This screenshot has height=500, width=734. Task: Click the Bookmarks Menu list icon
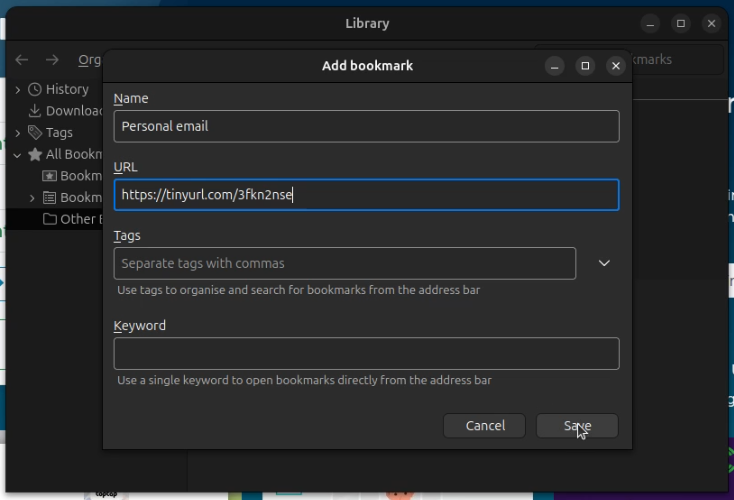point(49,198)
